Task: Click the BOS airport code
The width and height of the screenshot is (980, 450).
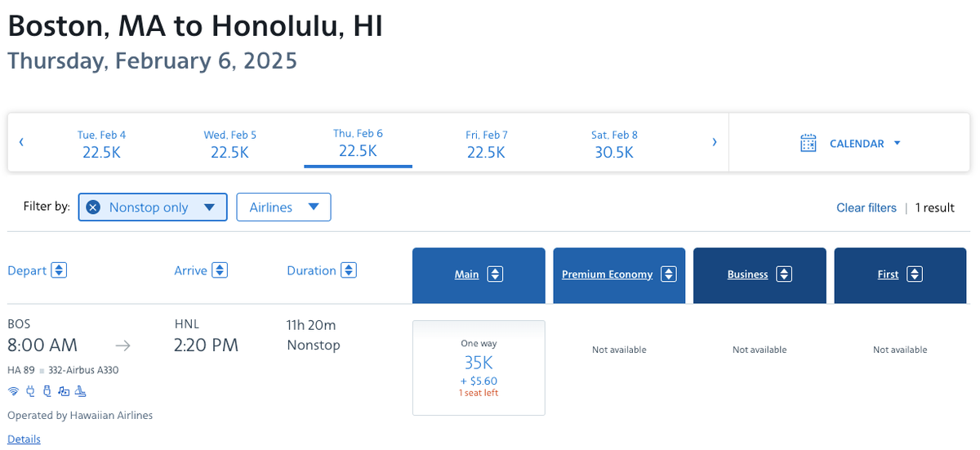Action: (x=19, y=323)
